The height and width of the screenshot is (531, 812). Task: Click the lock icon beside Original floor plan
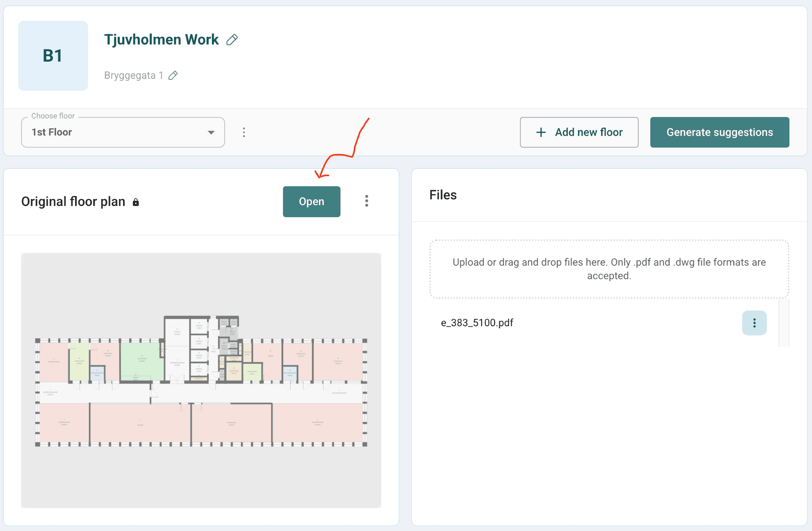tap(136, 202)
